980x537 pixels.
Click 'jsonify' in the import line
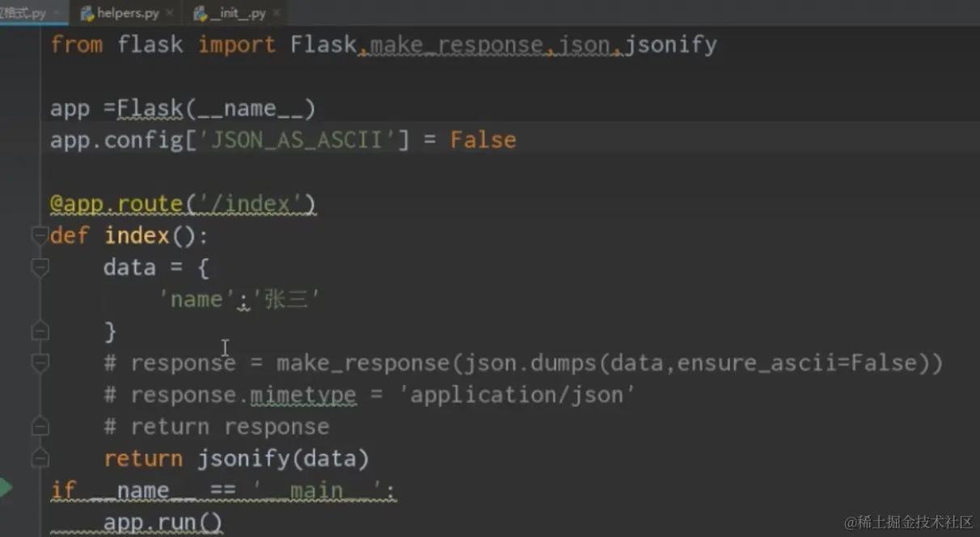671,44
